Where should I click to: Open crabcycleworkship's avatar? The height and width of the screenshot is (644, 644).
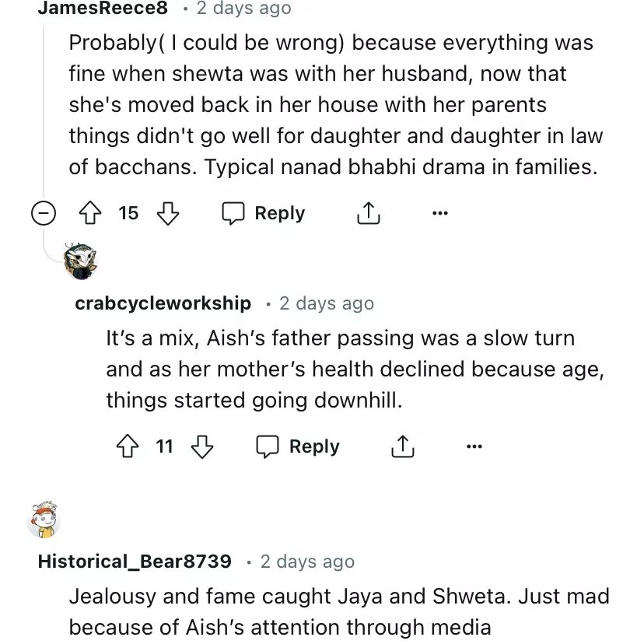pyautogui.click(x=80, y=261)
